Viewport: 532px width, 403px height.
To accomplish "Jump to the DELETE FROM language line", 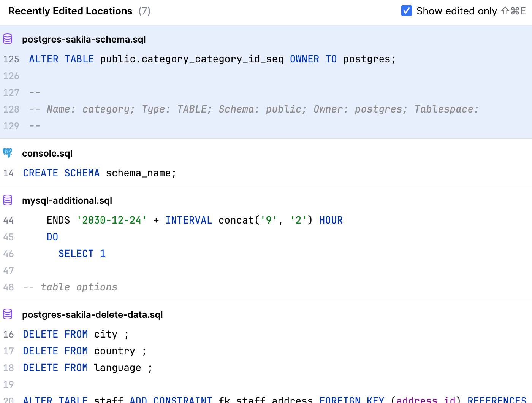I will pos(87,368).
